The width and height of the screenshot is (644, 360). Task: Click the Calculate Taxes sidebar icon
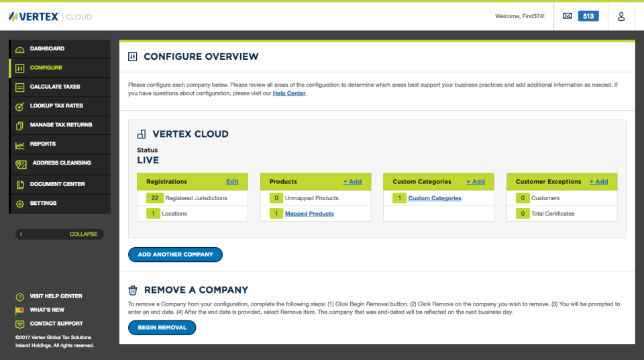pos(19,87)
